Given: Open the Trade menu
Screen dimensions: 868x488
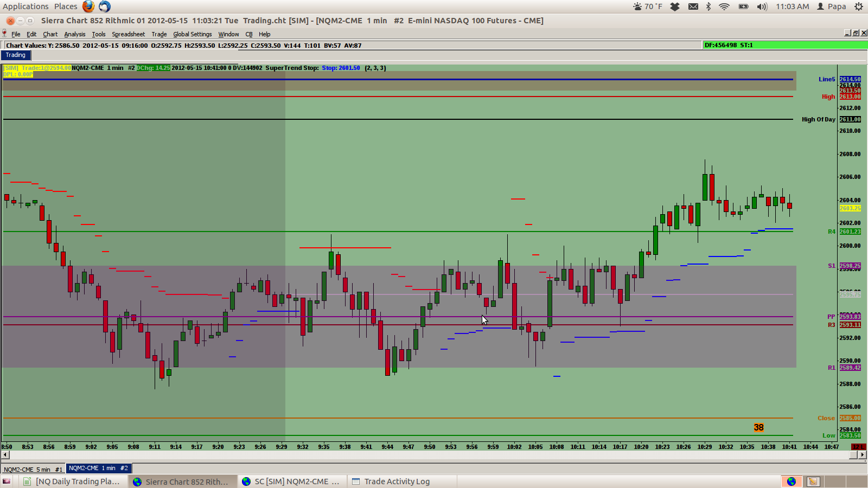Looking at the screenshot, I should pos(159,34).
